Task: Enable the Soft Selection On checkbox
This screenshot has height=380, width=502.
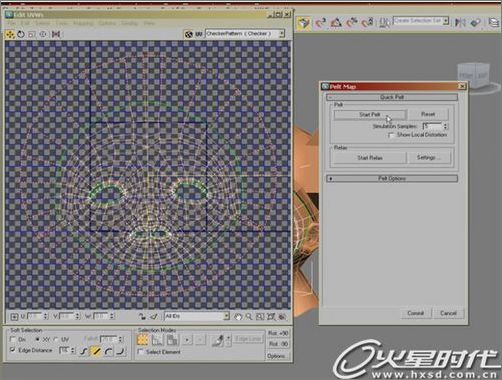Action: (x=13, y=339)
